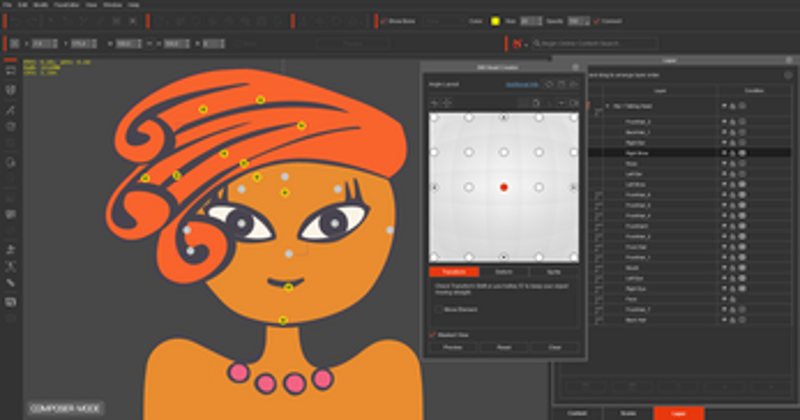Click the bone Size value field
The height and width of the screenshot is (420, 800).
point(531,21)
